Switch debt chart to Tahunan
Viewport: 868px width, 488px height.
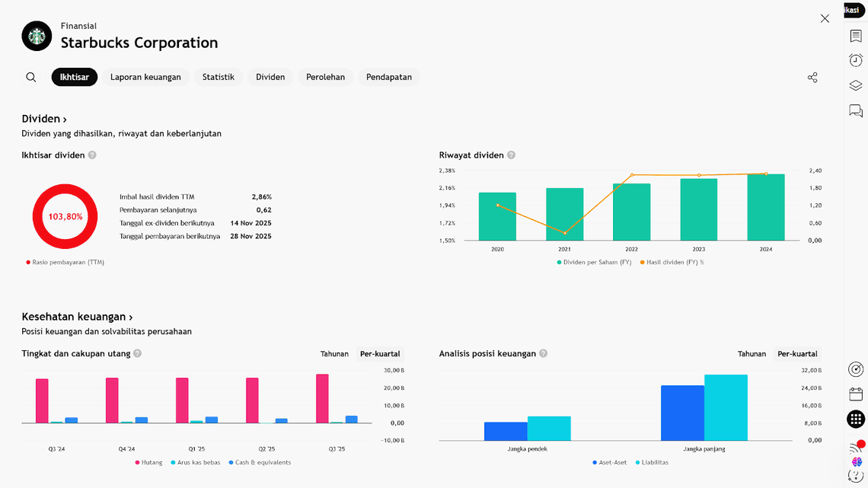[x=334, y=354]
